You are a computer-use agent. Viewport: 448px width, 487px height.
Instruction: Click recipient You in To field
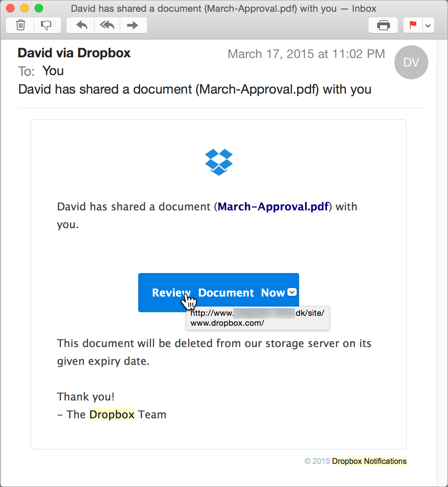[x=53, y=71]
